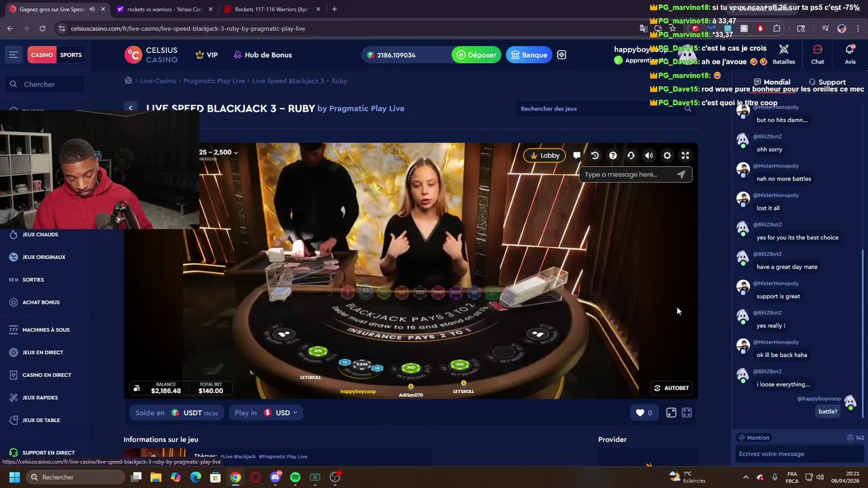Image resolution: width=868 pixels, height=488 pixels.
Task: Open JEUX ORIGINAUX in the sidebar
Action: (x=43, y=257)
